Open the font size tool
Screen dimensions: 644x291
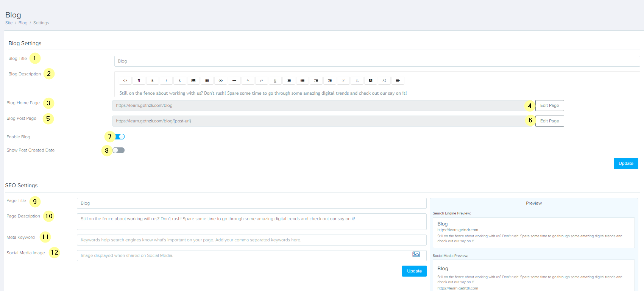384,80
